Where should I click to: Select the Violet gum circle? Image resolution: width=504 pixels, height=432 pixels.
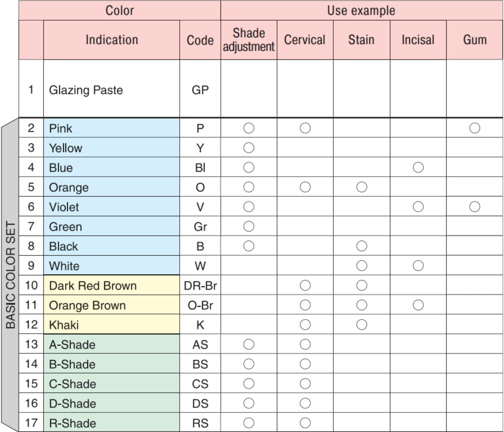tap(475, 207)
